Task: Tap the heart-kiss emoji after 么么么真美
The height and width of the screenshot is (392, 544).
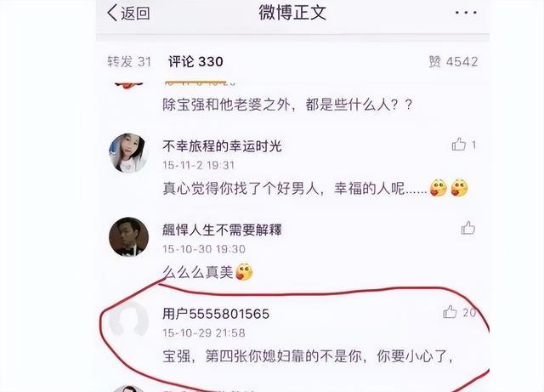Action: pos(244,272)
